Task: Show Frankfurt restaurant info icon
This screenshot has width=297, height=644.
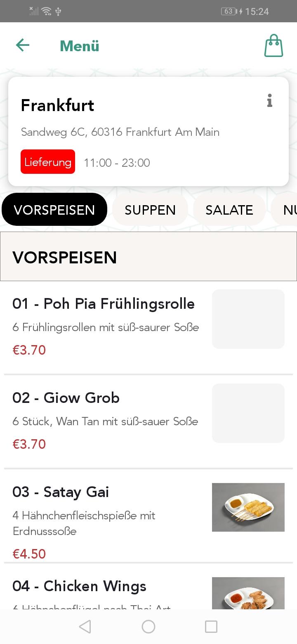Action: 269,100
